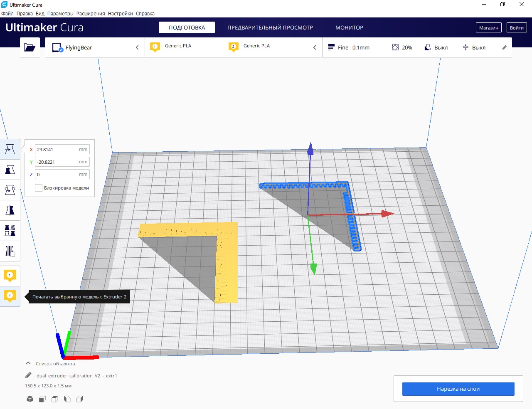Switch to ПРЕДВАРИТЕЛЬНЫЙ ПРОСМОТР tab

[x=270, y=27]
